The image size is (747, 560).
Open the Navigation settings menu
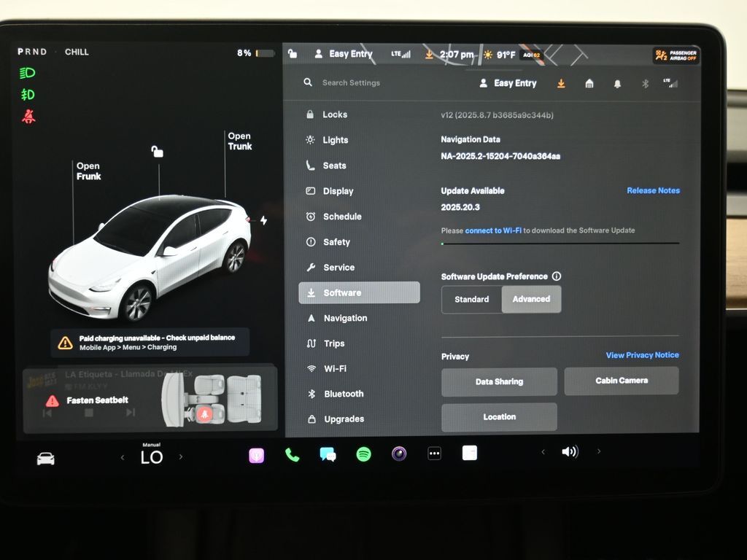pyautogui.click(x=345, y=318)
